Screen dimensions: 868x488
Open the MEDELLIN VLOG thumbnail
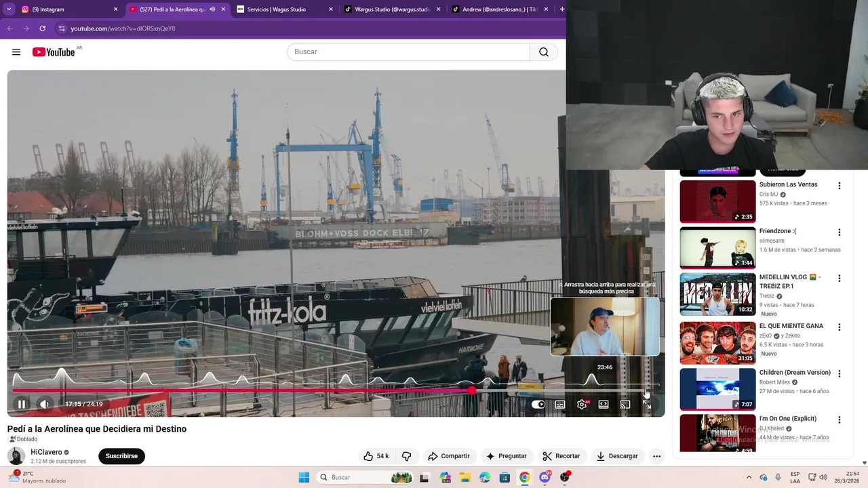717,294
